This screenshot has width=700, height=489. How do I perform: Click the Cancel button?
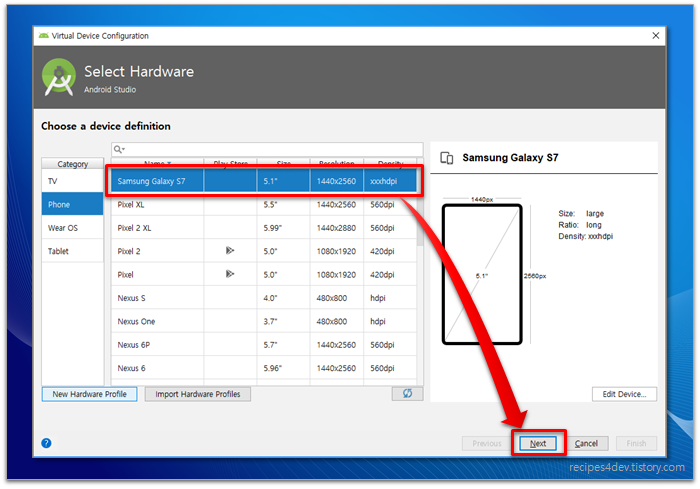(x=586, y=443)
